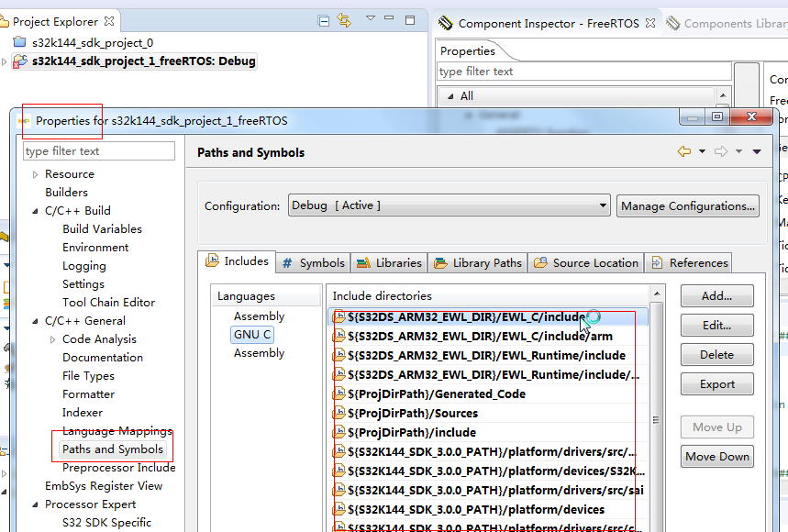The width and height of the screenshot is (788, 532).
Task: Open the Components Library tab
Action: tap(727, 23)
